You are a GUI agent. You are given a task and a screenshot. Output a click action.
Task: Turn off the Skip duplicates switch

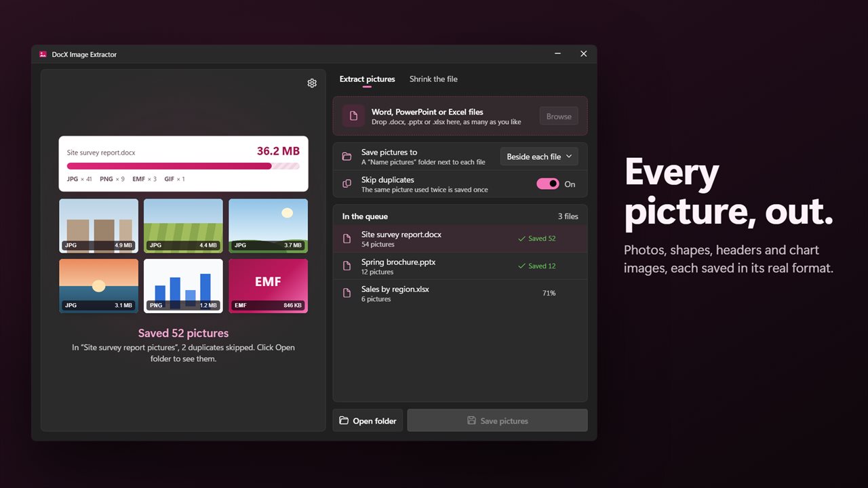[x=548, y=184]
